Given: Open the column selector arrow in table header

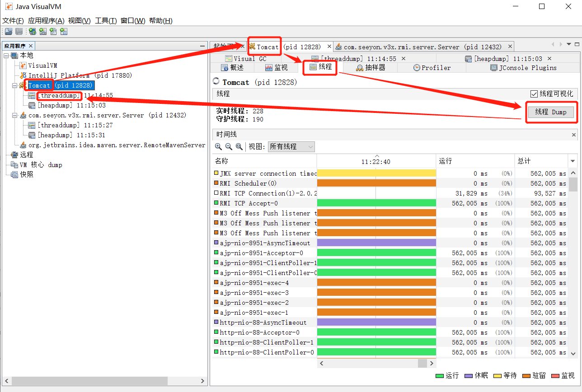Looking at the screenshot, I should tap(573, 161).
